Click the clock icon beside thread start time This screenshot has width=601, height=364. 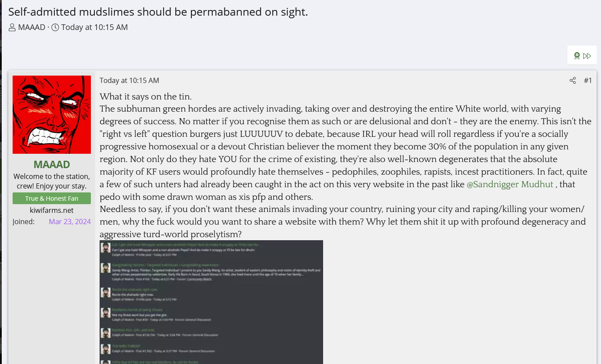pos(55,28)
